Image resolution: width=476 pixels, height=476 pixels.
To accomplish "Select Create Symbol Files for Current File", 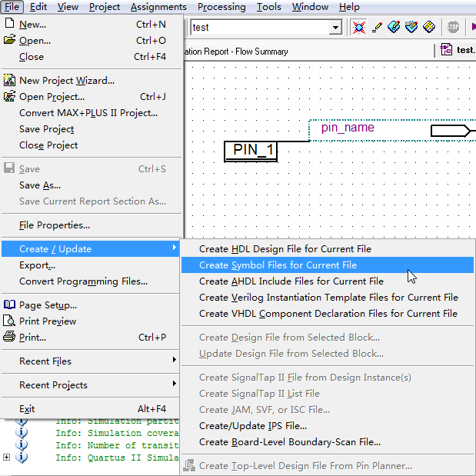I will pos(278,265).
